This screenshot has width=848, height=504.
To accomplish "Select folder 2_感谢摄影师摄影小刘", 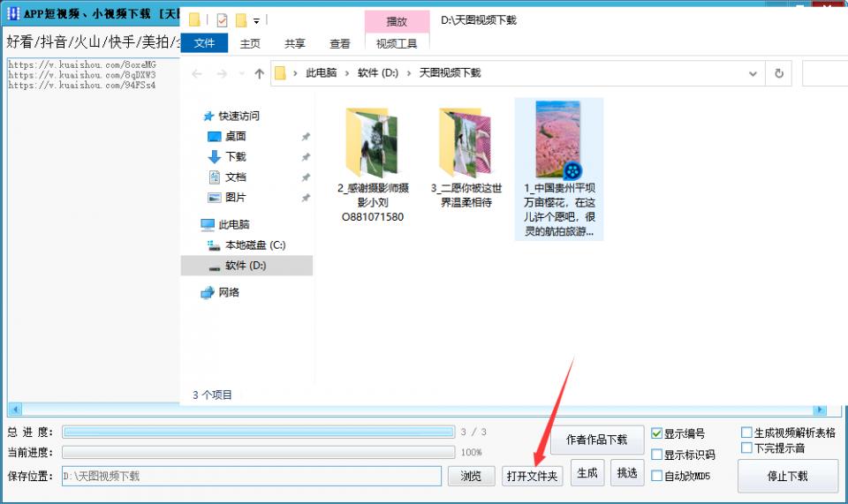I will pos(373,165).
